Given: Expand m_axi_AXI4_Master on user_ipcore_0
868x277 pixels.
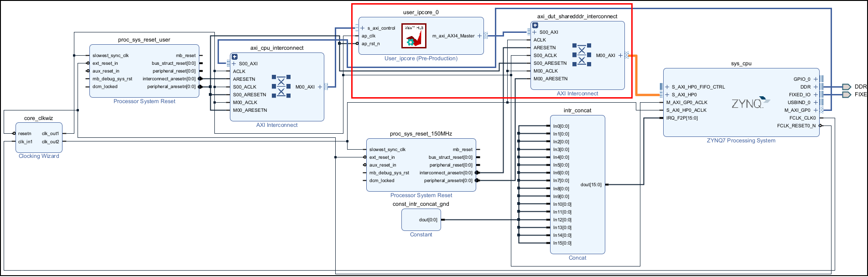Looking at the screenshot, I should tap(479, 36).
